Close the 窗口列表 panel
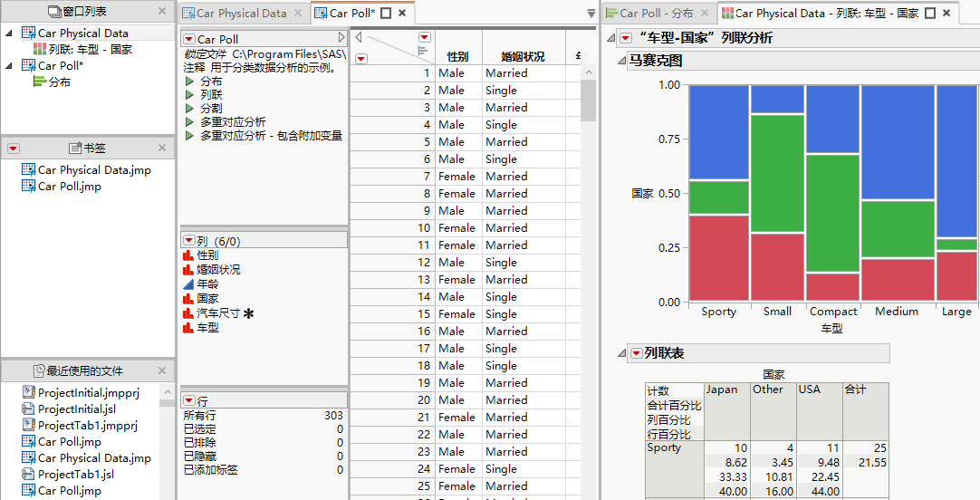Screen dimensions: 980x500 pos(162,11)
